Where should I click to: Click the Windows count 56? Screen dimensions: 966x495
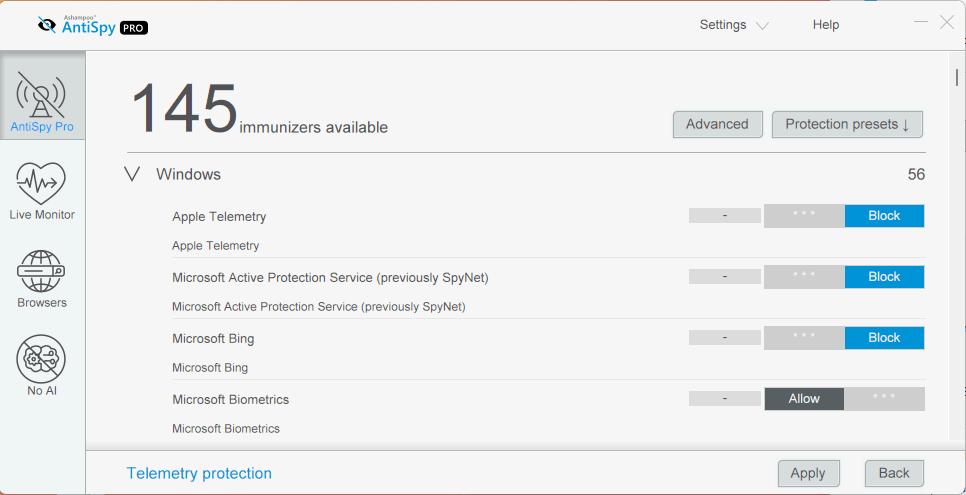(x=916, y=174)
